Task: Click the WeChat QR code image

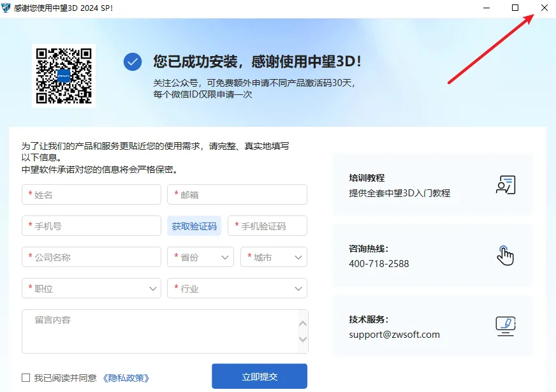Action: [x=64, y=76]
